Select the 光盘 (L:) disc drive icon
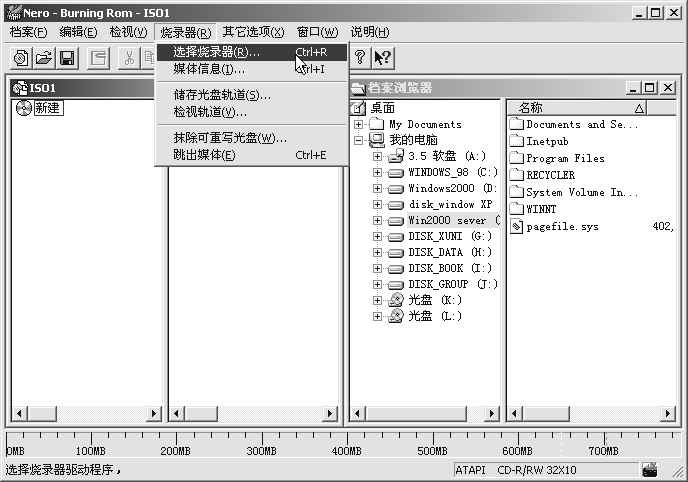The height and width of the screenshot is (482, 688). click(x=396, y=316)
